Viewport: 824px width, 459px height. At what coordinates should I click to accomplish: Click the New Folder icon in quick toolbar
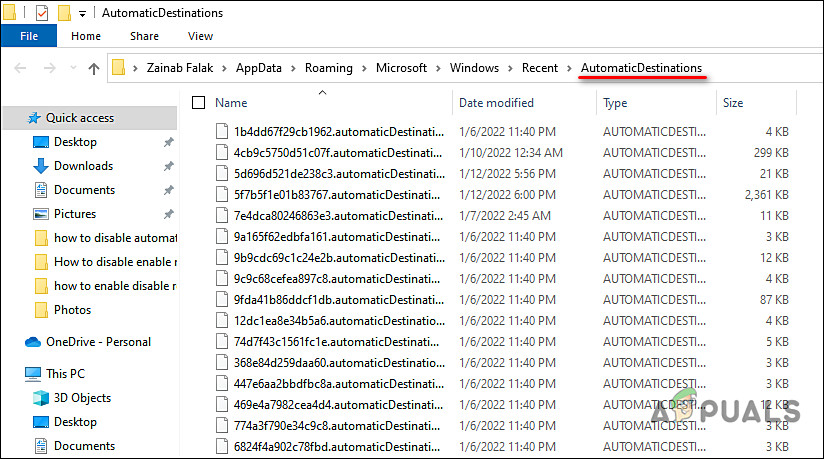coord(64,13)
